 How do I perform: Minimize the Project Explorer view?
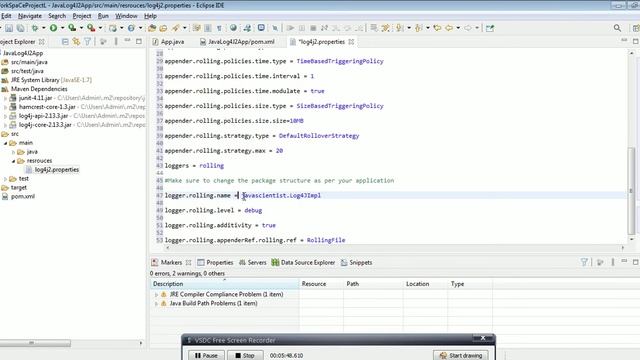[x=127, y=40]
